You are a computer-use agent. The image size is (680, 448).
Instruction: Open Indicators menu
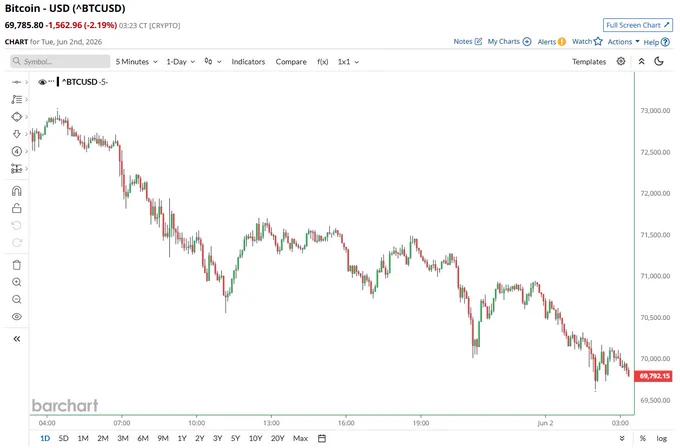pyautogui.click(x=248, y=62)
